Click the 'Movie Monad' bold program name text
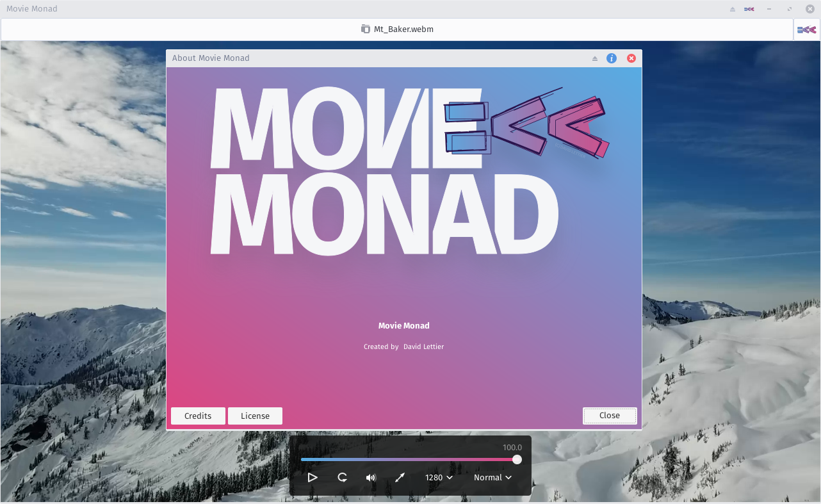This screenshot has height=504, width=821. coord(404,326)
